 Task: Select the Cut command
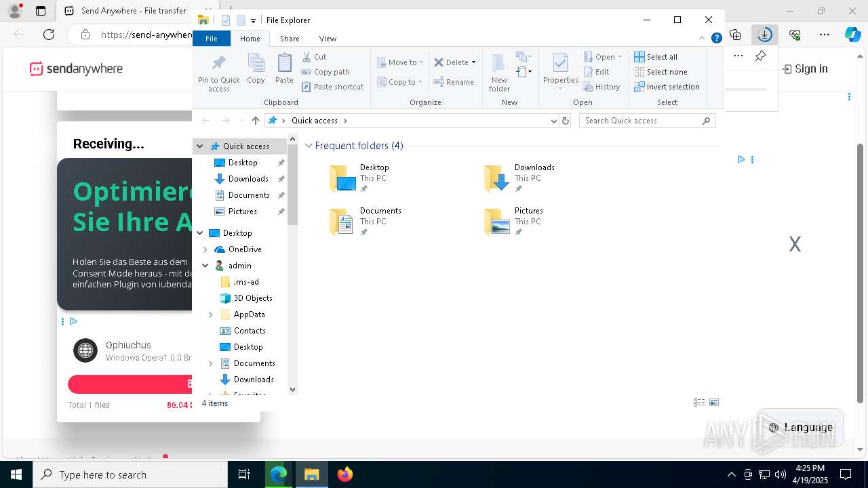[314, 57]
